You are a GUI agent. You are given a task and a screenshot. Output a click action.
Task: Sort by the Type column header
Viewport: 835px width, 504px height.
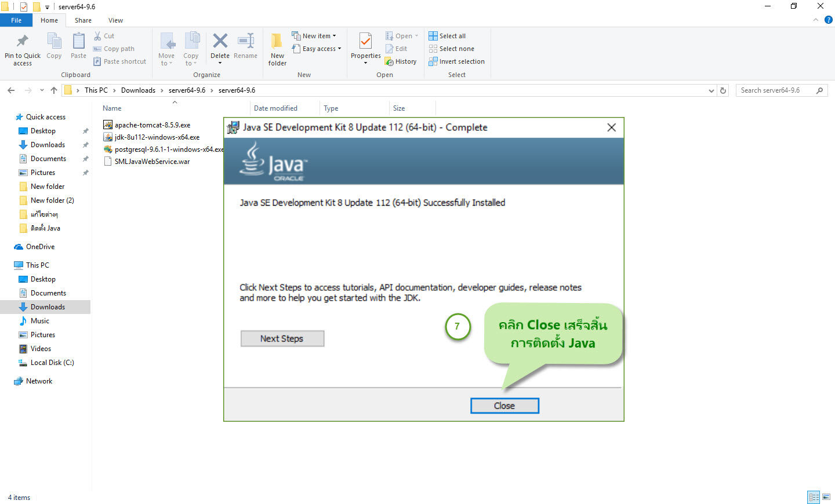tap(331, 108)
